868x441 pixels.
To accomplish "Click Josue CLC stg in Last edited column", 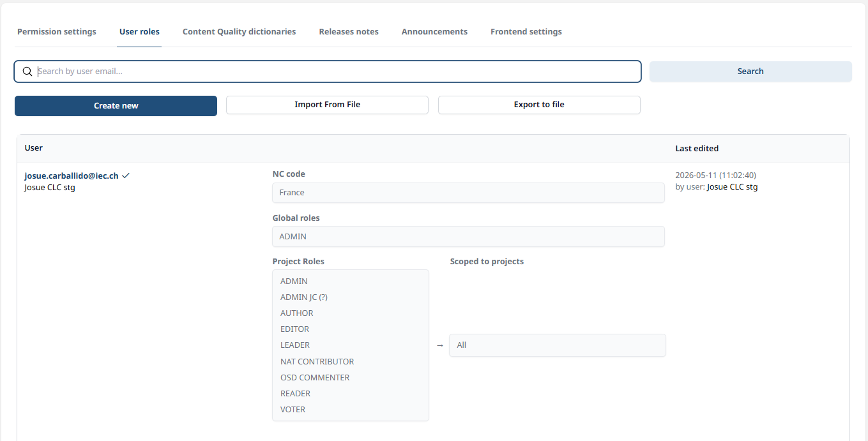I will click(733, 187).
